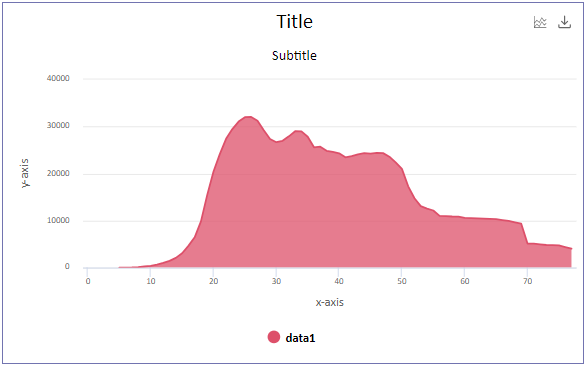Click the data1 legend label
The image size is (587, 365).
(300, 338)
